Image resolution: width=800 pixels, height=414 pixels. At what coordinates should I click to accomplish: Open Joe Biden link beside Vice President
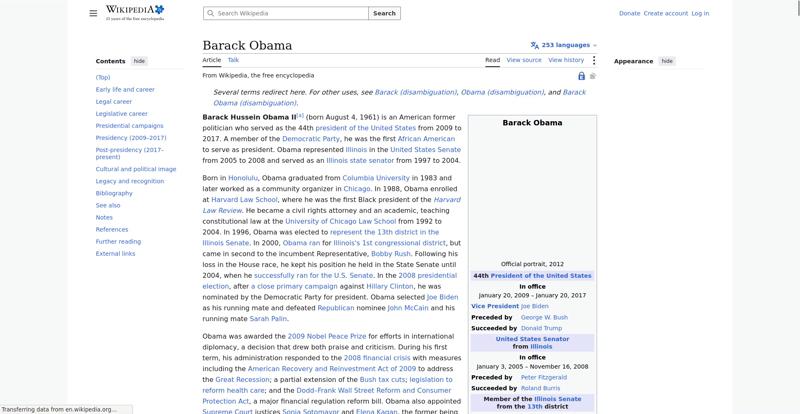[535, 307]
